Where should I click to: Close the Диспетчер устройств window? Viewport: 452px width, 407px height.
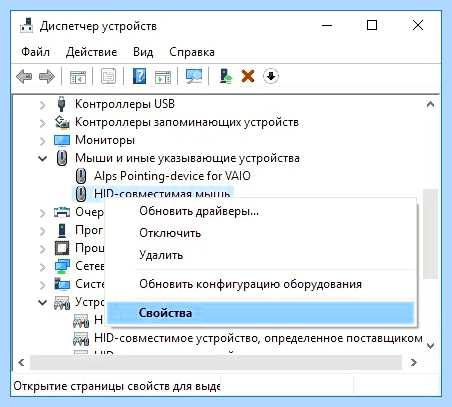tap(418, 25)
